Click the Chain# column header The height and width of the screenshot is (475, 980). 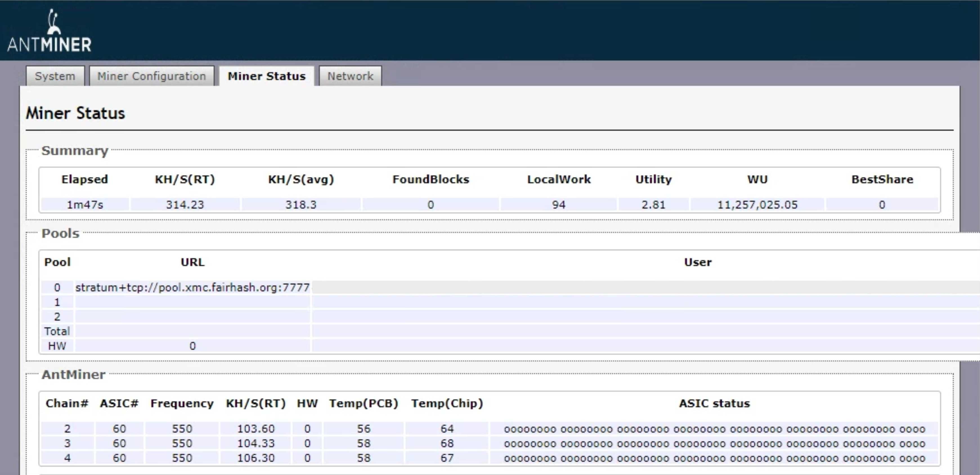[67, 404]
